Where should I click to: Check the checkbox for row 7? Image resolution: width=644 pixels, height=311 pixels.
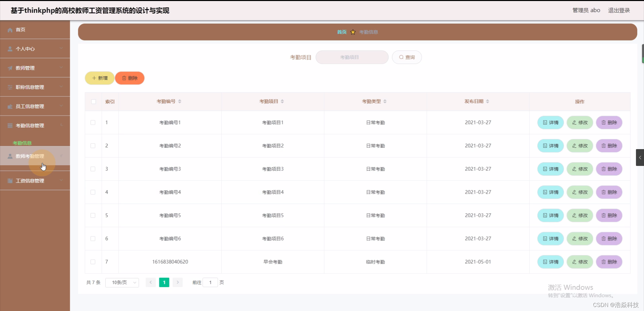click(x=93, y=262)
